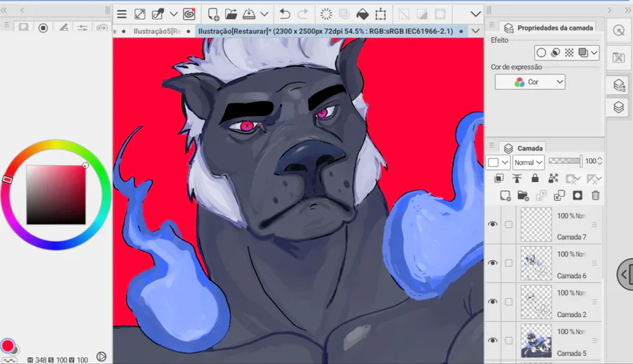Open the Cor expression color dropdown

coord(530,82)
